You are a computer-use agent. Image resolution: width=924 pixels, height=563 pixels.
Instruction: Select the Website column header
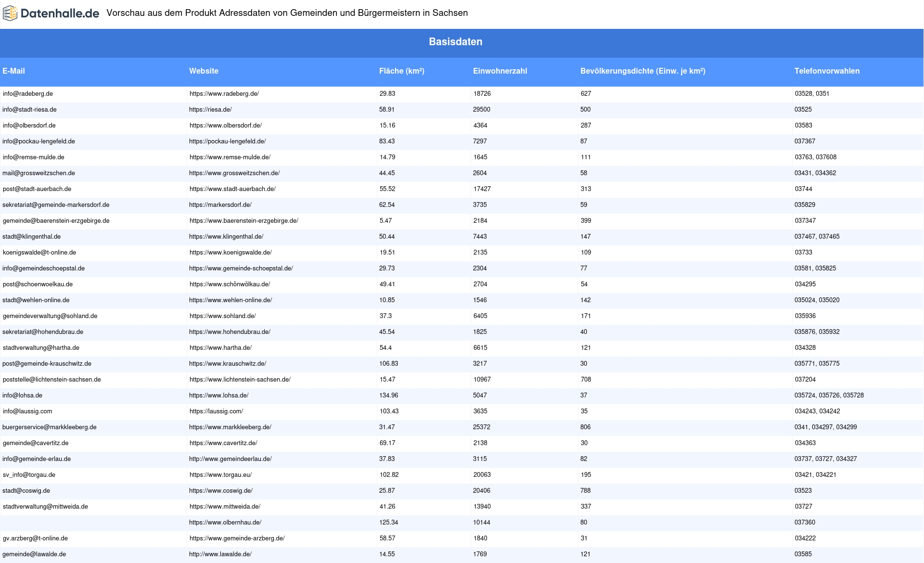[204, 71]
